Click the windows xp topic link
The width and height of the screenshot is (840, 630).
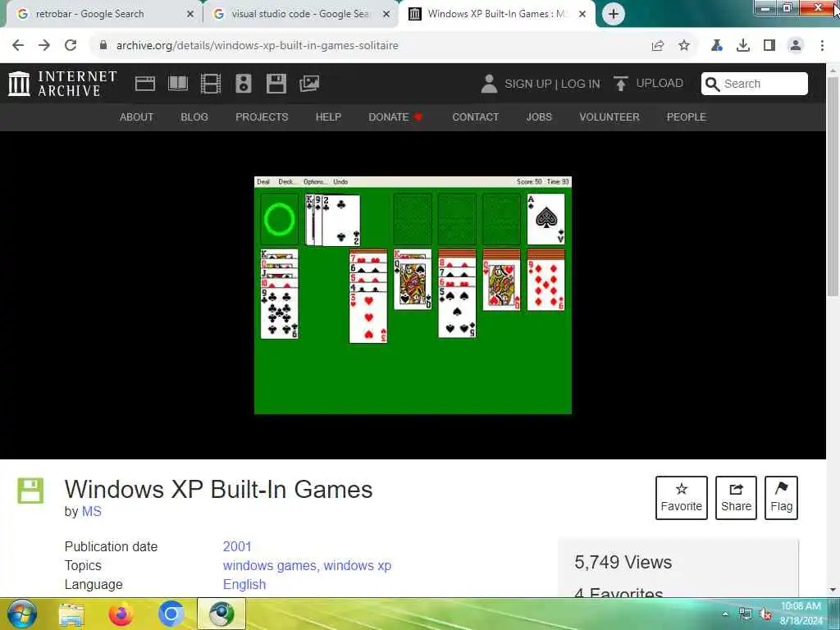(x=358, y=566)
